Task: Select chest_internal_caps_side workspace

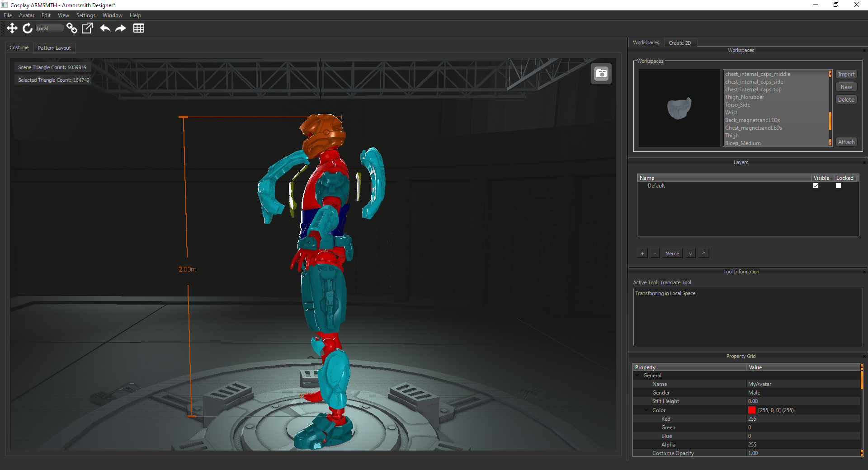Action: pyautogui.click(x=754, y=82)
